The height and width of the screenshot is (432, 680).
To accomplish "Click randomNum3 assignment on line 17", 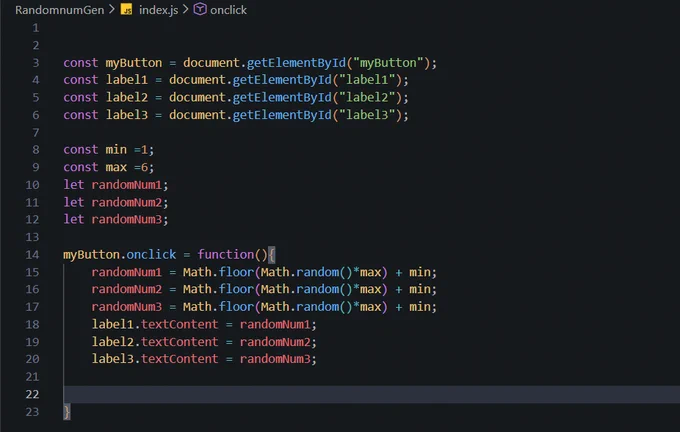I will 127,307.
